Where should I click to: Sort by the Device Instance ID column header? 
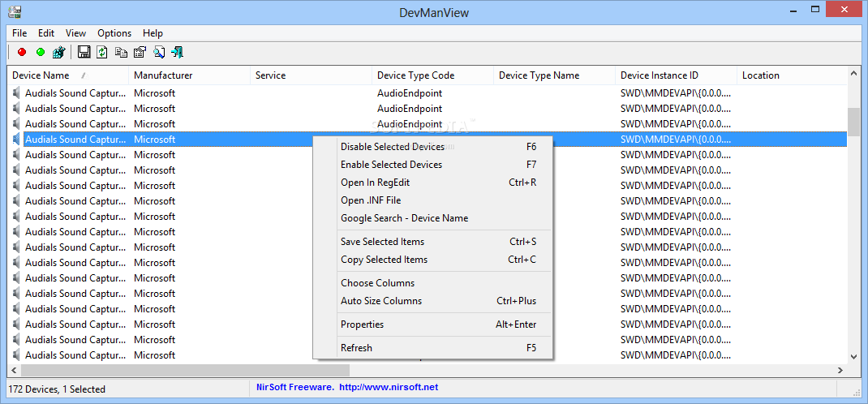[x=677, y=75]
